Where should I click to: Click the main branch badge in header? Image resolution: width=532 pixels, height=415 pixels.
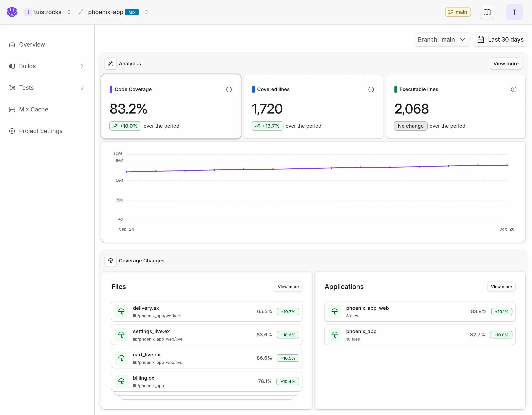pyautogui.click(x=458, y=12)
